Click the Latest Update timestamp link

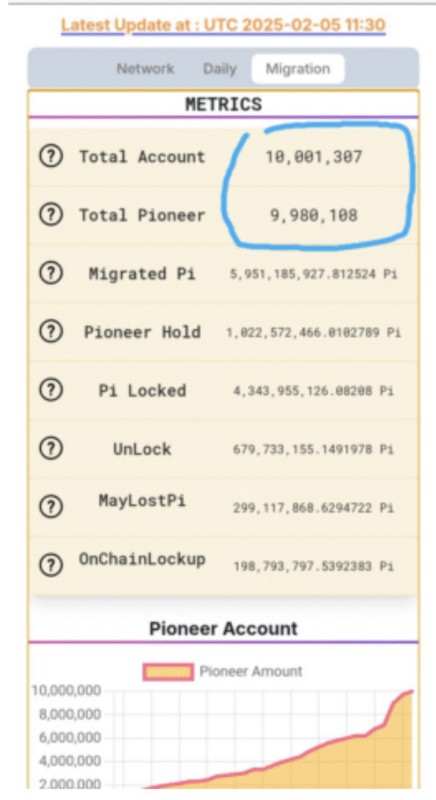223,25
